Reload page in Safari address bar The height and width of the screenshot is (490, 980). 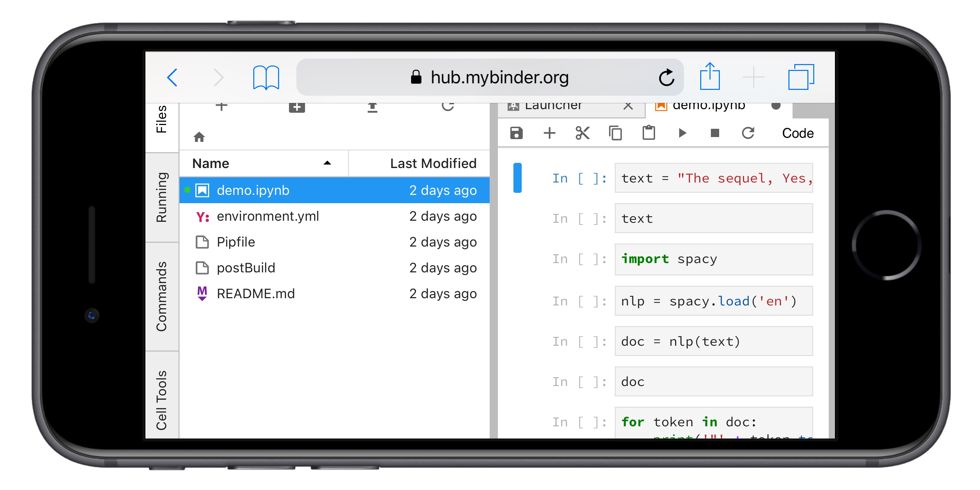tap(666, 77)
